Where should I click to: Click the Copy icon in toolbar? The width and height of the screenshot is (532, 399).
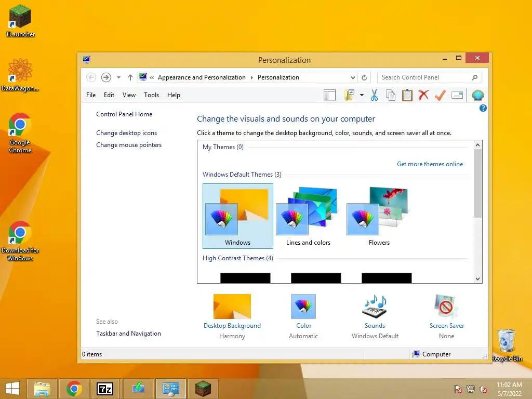(x=391, y=96)
